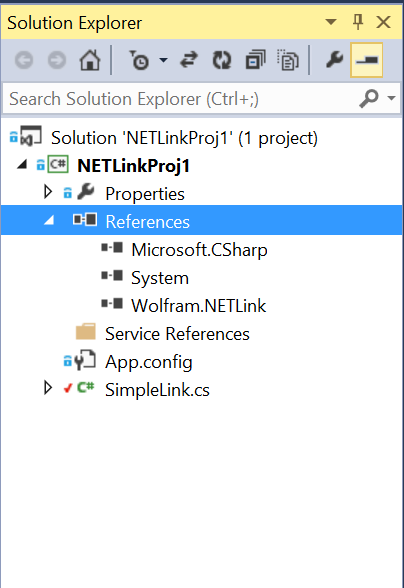Open Solution Explorer window options dropdown
The height and width of the screenshot is (588, 404).
coord(330,22)
